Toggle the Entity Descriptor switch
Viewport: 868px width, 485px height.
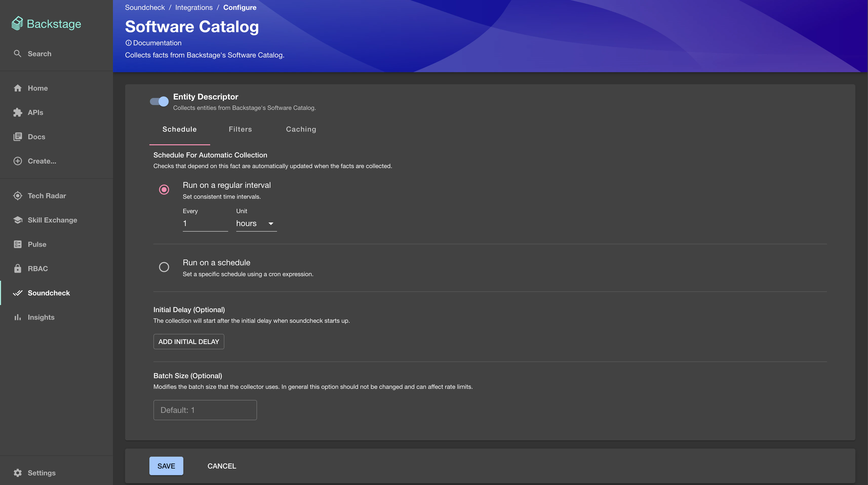tap(159, 101)
